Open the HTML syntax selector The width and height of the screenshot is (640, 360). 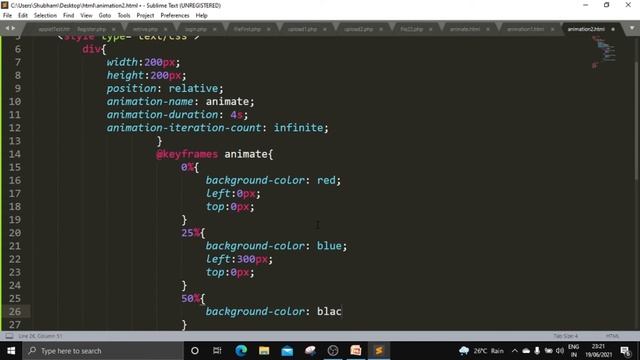pos(612,336)
